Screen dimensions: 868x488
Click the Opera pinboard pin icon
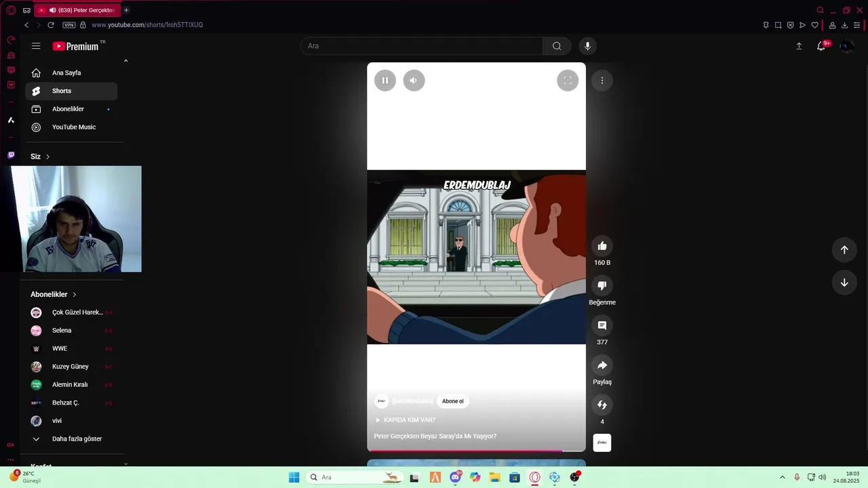click(x=766, y=25)
